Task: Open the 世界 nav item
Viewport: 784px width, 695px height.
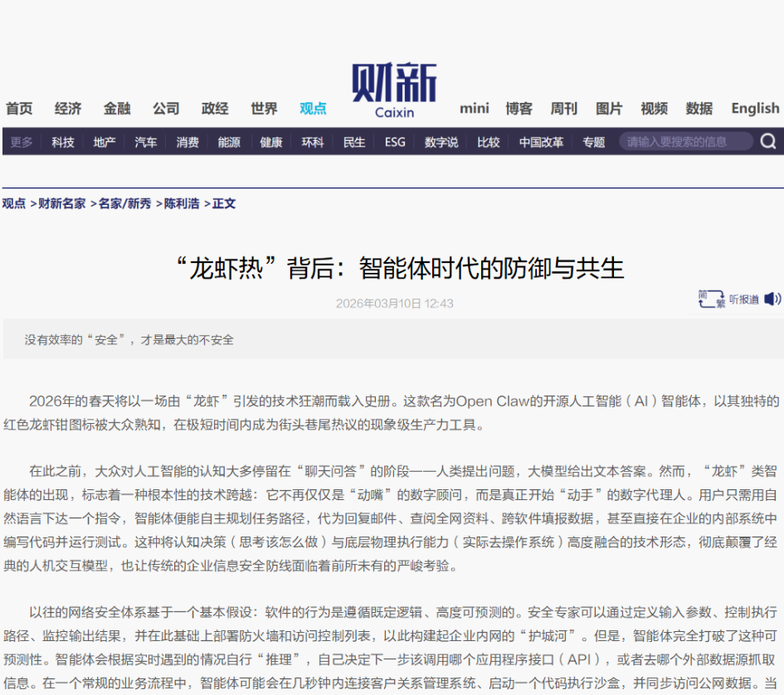Action: [264, 109]
